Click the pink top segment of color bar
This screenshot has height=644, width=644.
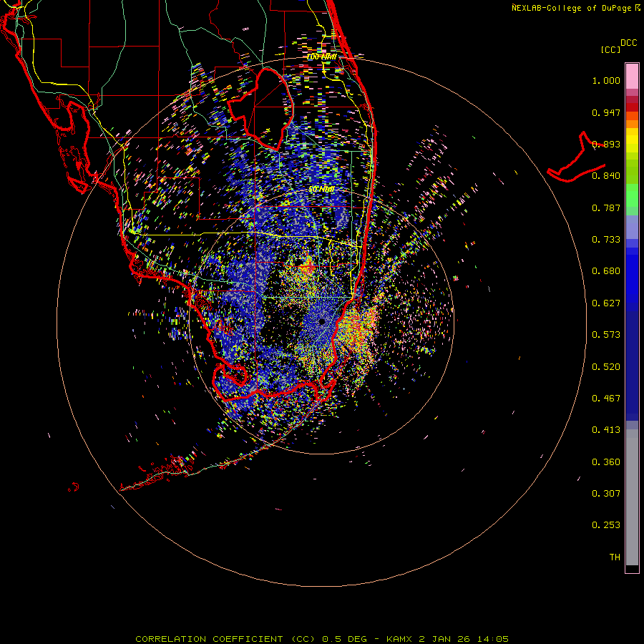632,77
